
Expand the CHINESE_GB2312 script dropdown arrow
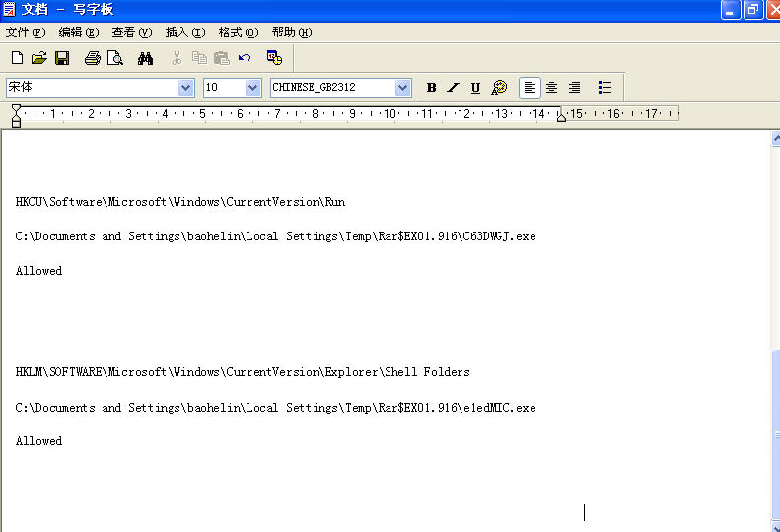(x=402, y=88)
